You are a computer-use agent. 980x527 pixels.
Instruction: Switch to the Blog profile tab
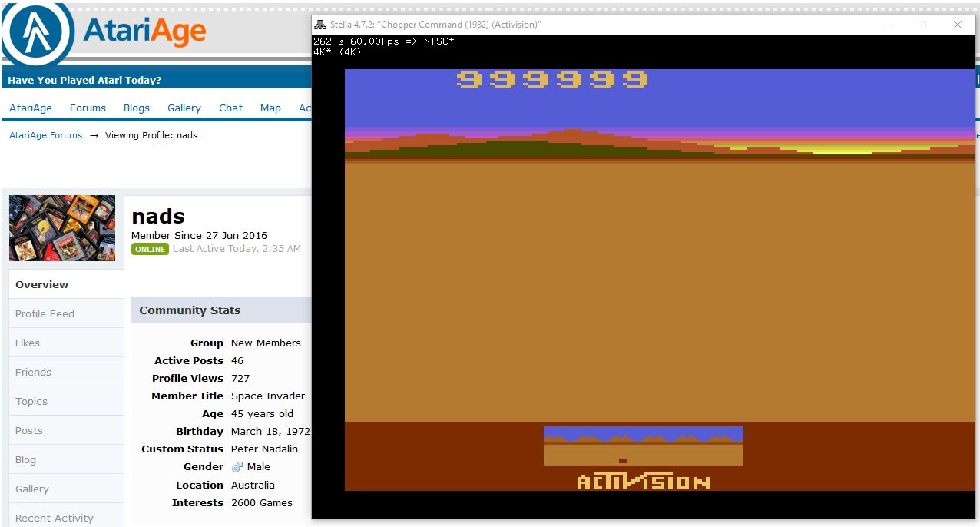tap(66, 459)
